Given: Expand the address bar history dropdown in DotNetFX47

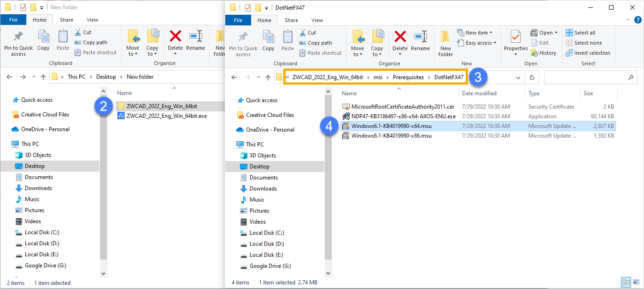Looking at the screenshot, I should click(x=519, y=78).
